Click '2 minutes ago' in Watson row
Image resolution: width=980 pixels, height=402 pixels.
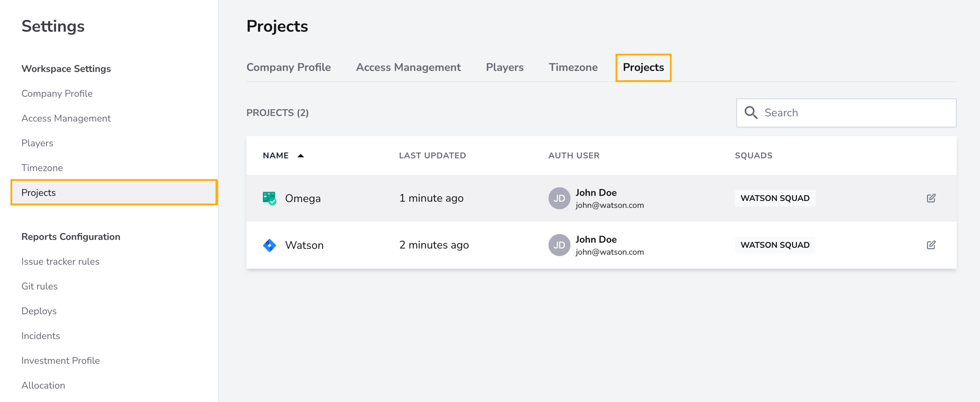coord(434,245)
